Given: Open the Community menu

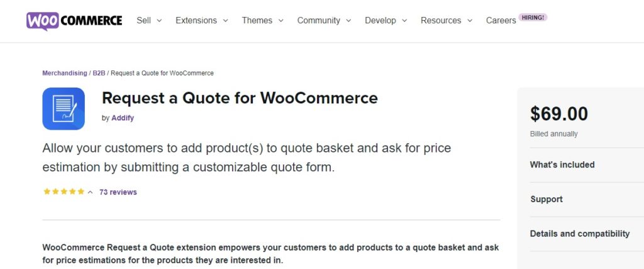Looking at the screenshot, I should 324,21.
